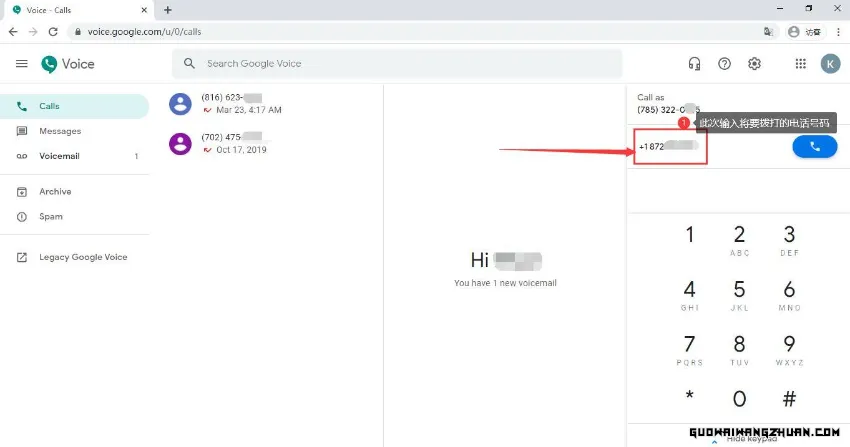Viewport: 850px width, 447px height.
Task: Open the main hamburger menu
Action: (x=22, y=64)
